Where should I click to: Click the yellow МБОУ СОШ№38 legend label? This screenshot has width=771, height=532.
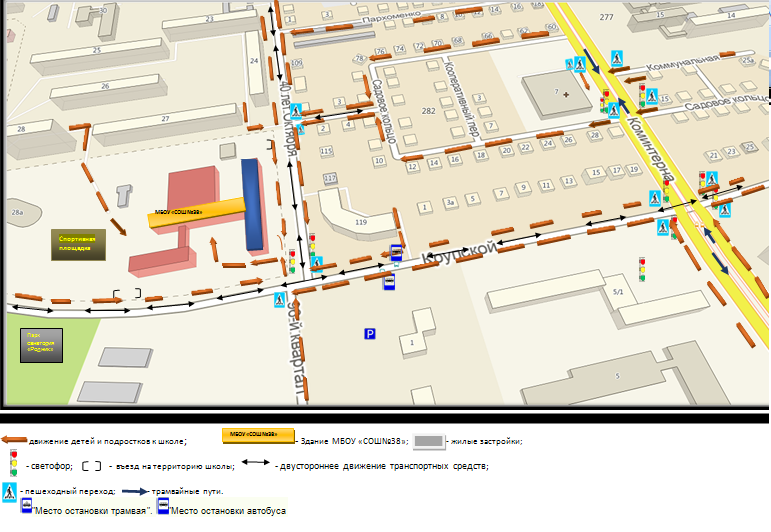[x=258, y=435]
